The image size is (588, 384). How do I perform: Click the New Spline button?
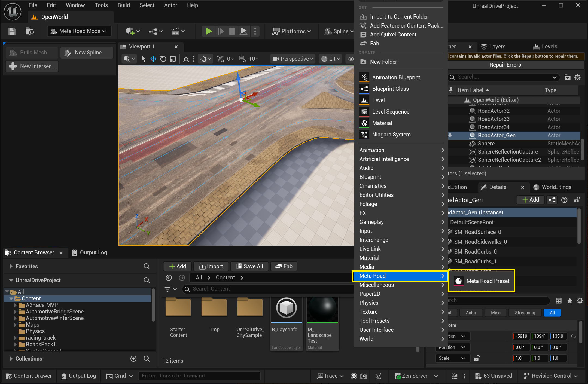pos(87,53)
